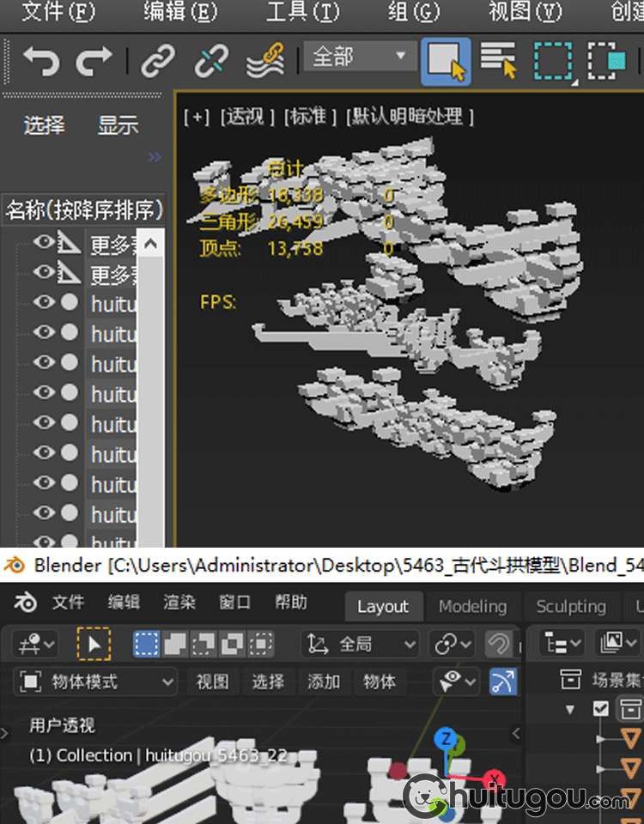Open the Select by Name list icon

pyautogui.click(x=498, y=61)
